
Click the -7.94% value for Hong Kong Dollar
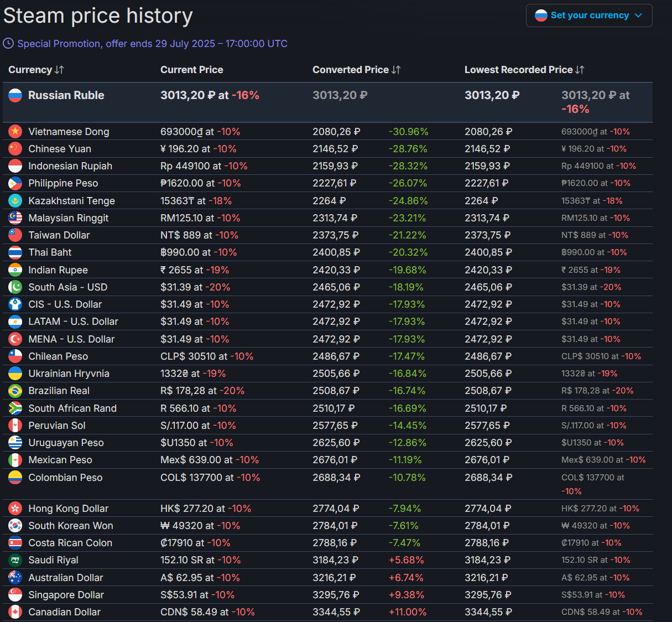[405, 509]
